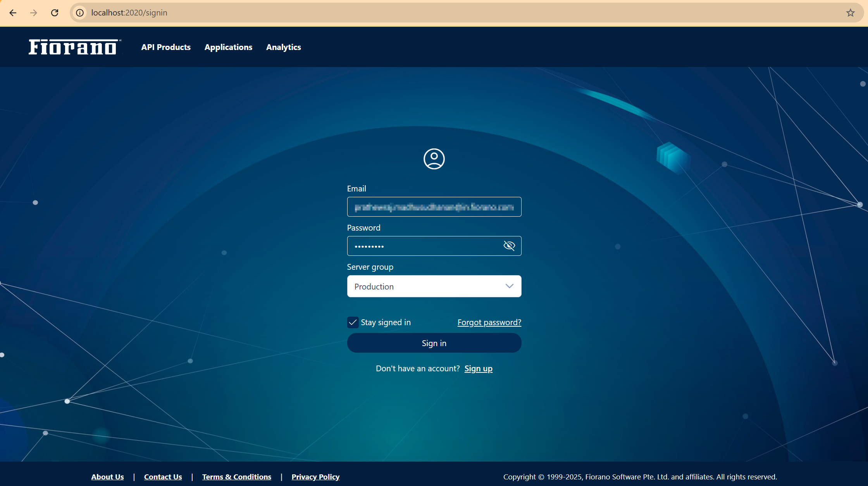Toggle the Stay signed in checkbox
This screenshot has width=868, height=486.
pyautogui.click(x=353, y=322)
